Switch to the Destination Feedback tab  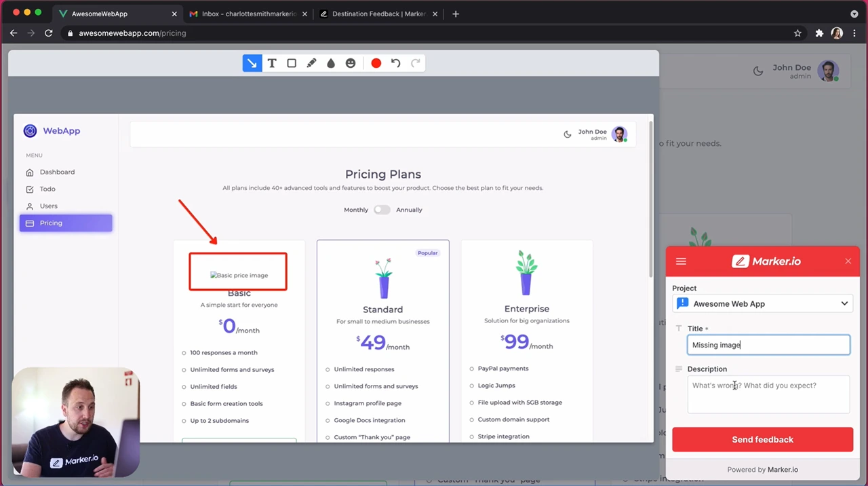click(x=380, y=14)
